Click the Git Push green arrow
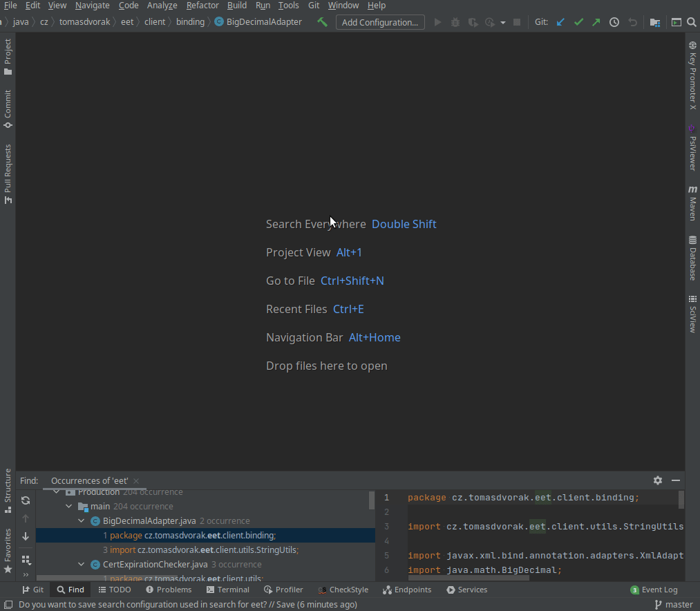Image resolution: width=700 pixels, height=611 pixels. (596, 22)
